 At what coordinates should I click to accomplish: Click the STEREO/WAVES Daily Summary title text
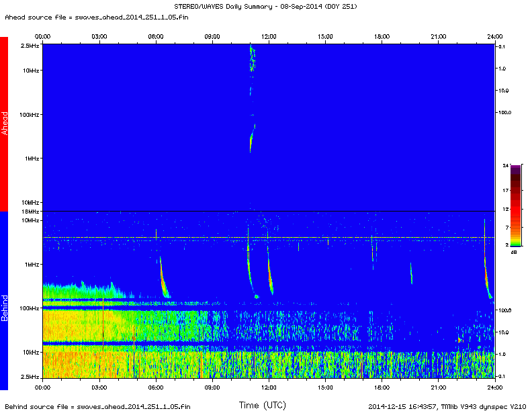tap(265, 7)
